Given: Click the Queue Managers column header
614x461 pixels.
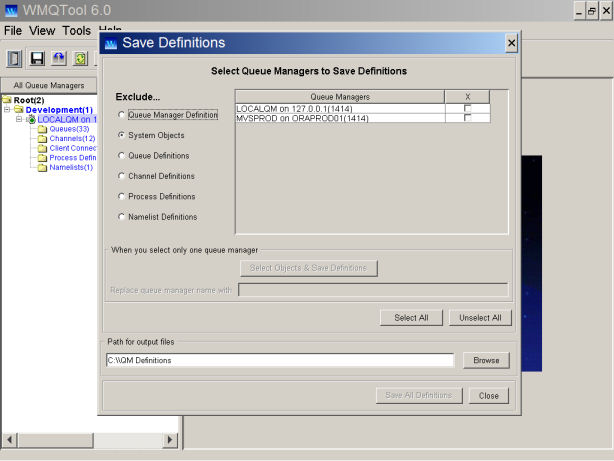Looking at the screenshot, I should 340,97.
